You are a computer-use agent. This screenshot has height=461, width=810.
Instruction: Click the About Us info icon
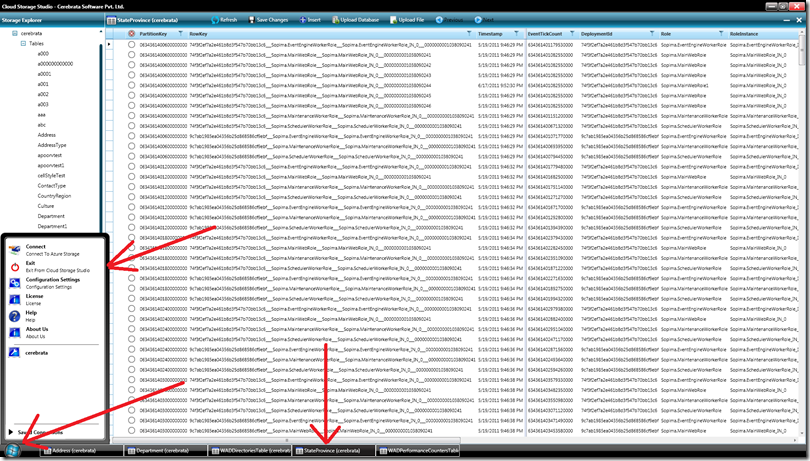pyautogui.click(x=14, y=332)
